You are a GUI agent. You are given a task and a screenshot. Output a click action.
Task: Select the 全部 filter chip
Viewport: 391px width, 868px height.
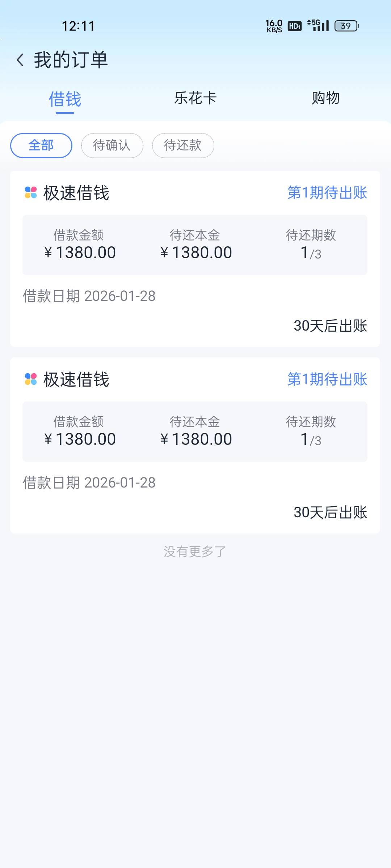(41, 145)
